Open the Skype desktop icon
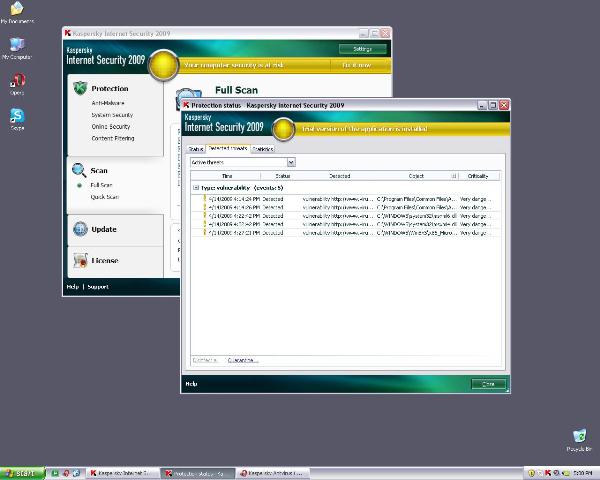This screenshot has height=480, width=600. point(17,119)
